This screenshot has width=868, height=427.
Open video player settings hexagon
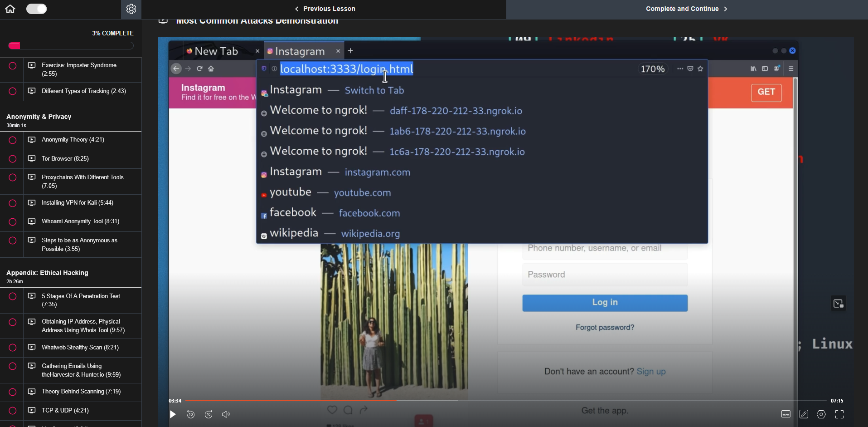[x=821, y=414]
